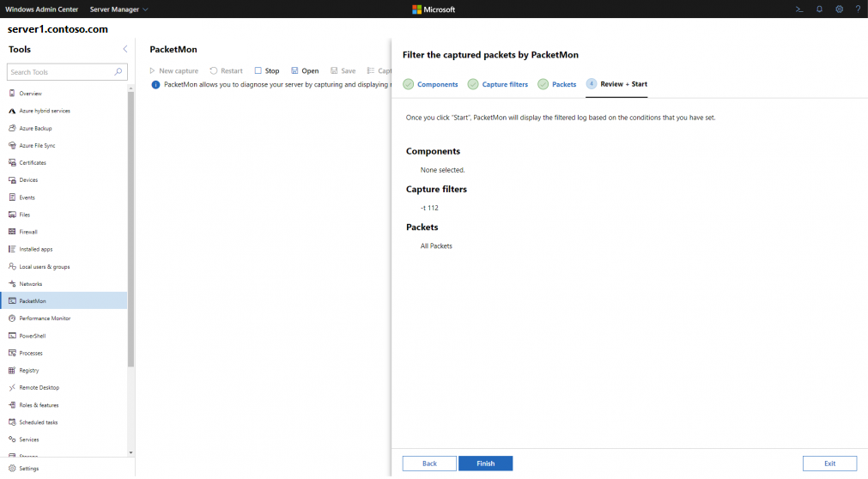Screen dimensions: 868x479
Task: Open the Networks tool icon
Action: coord(12,283)
